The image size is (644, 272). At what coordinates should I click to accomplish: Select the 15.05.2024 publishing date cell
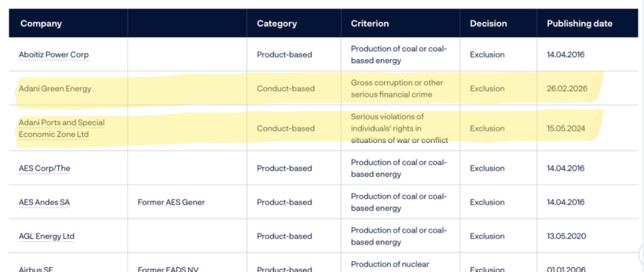tap(566, 128)
